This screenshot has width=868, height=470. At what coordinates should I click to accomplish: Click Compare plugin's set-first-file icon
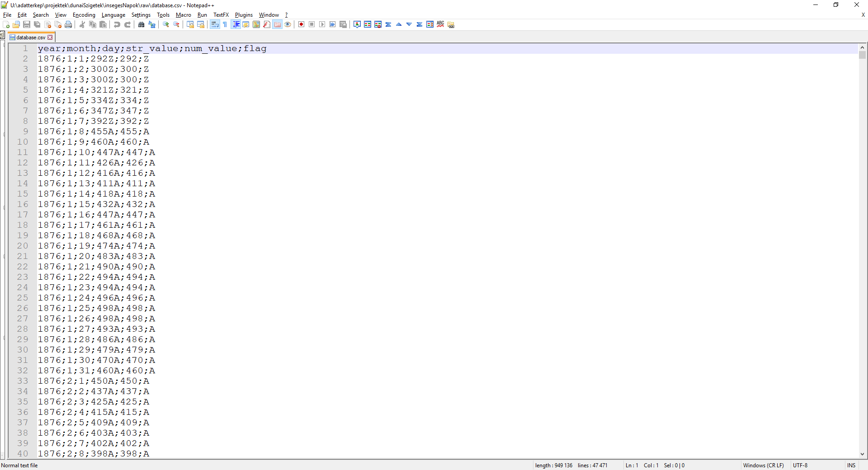357,24
